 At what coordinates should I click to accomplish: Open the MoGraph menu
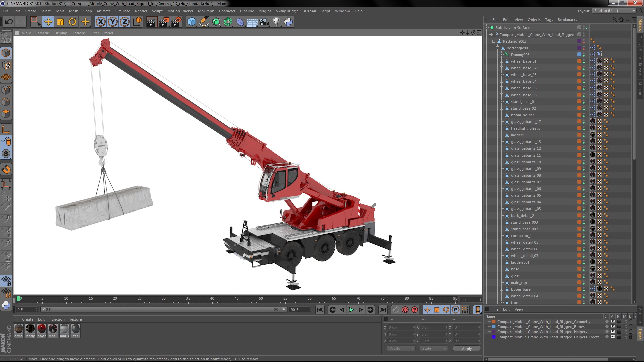(x=206, y=11)
